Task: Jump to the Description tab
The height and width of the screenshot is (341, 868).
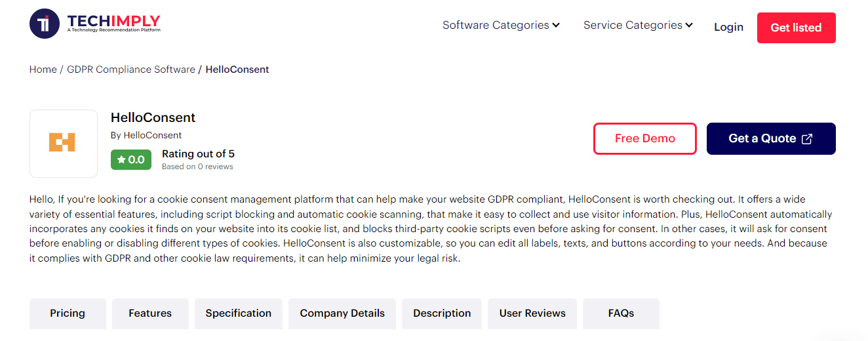Action: coord(442,313)
